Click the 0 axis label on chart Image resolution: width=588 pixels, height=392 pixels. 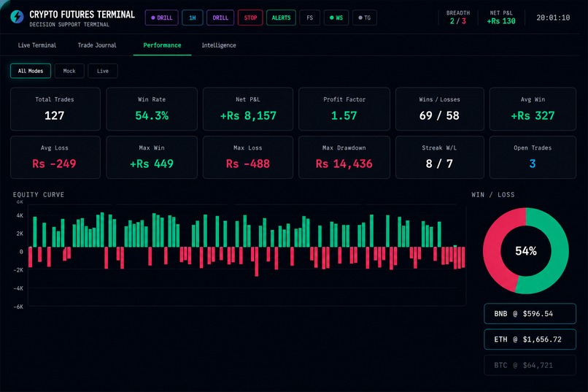coord(21,252)
